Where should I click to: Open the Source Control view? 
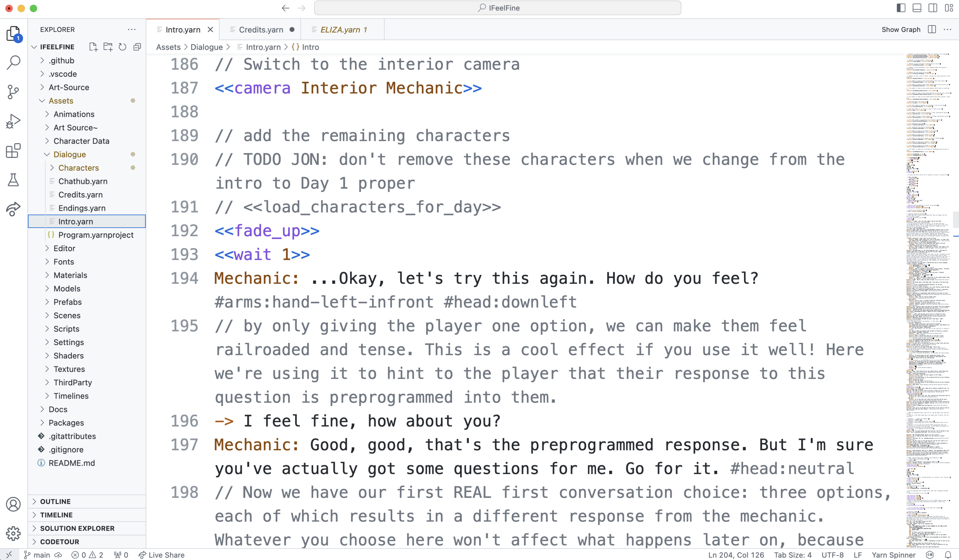[x=13, y=92]
